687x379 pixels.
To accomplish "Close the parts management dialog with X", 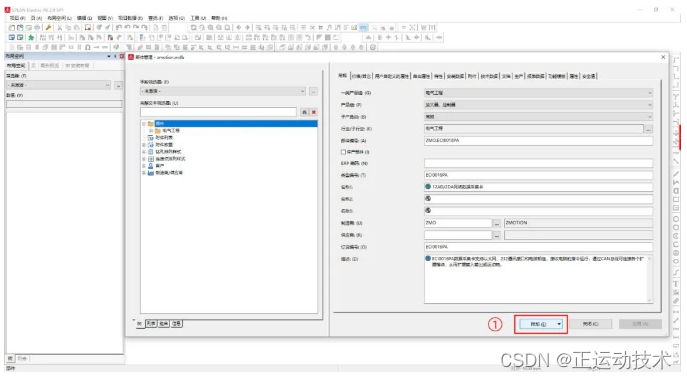I will 663,57.
